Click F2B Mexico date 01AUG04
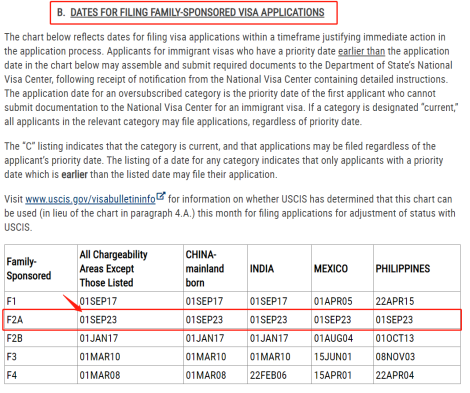The image size is (470, 393). [333, 338]
